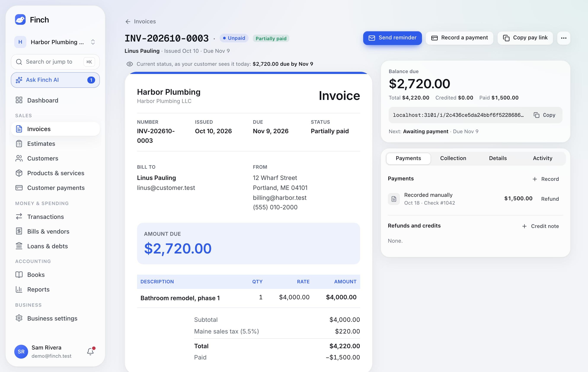
Task: Click the Invoices document icon in sidebar
Action: (x=19, y=129)
